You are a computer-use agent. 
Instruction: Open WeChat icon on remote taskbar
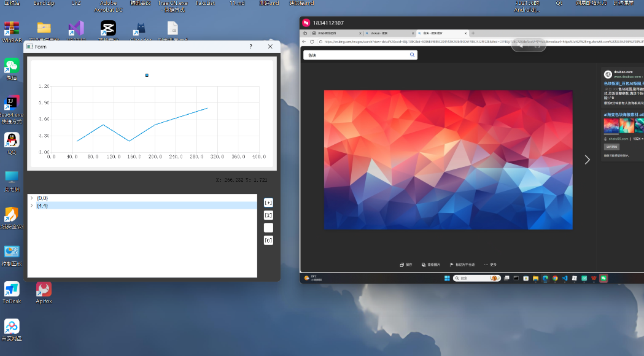pyautogui.click(x=603, y=279)
